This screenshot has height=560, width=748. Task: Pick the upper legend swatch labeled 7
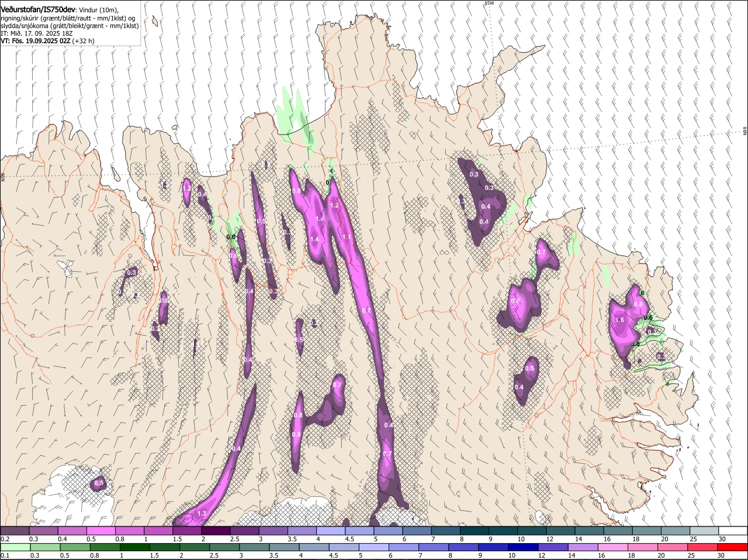pos(446,530)
